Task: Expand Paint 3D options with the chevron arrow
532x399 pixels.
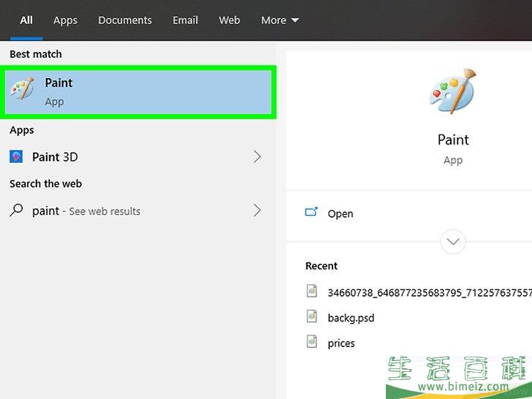Action: pyautogui.click(x=256, y=156)
